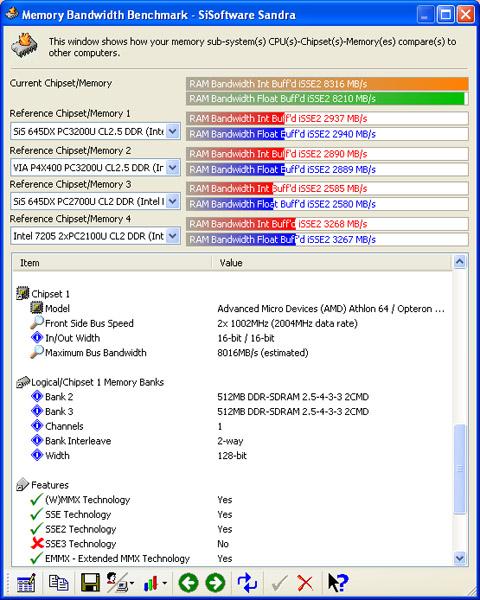Click the Advanced Micro Devices model value
The height and width of the screenshot is (600, 480).
coord(331,308)
